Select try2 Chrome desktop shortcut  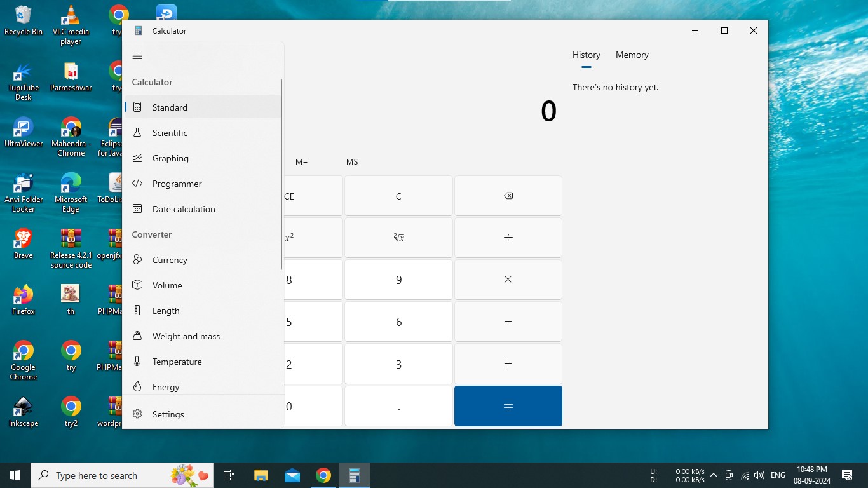[x=71, y=412]
